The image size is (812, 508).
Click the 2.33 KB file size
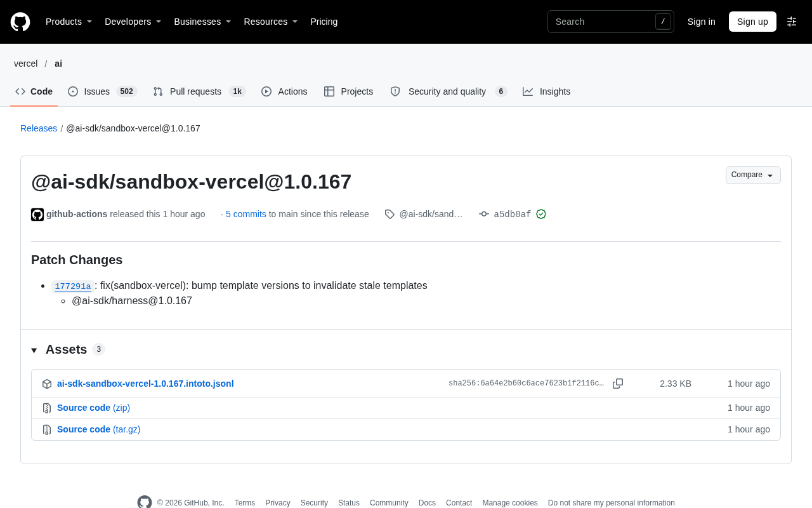point(676,384)
